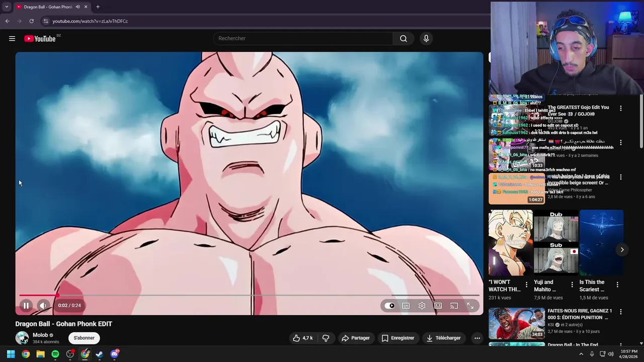Click the search magnifier button
The height and width of the screenshot is (362, 644).
(404, 39)
